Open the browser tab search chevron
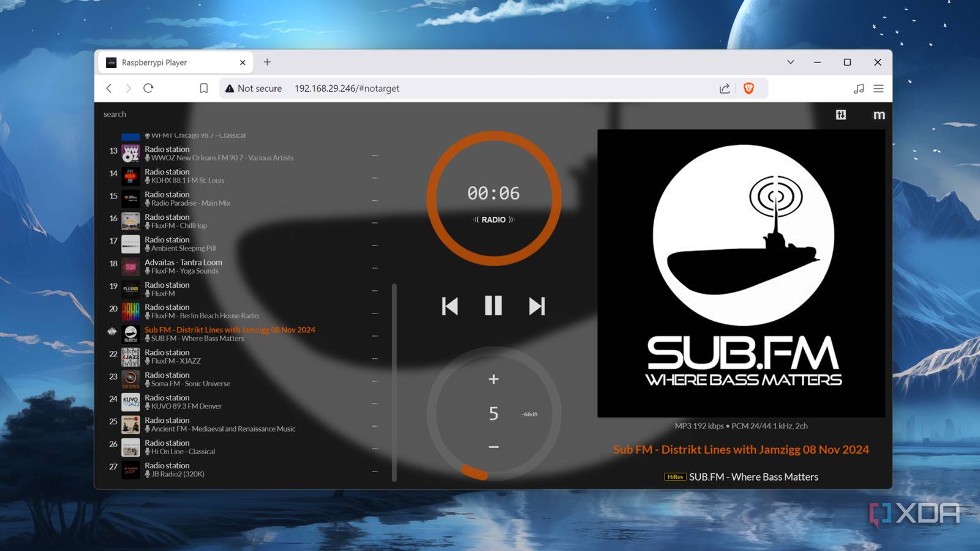Image resolution: width=980 pixels, height=551 pixels. point(790,62)
